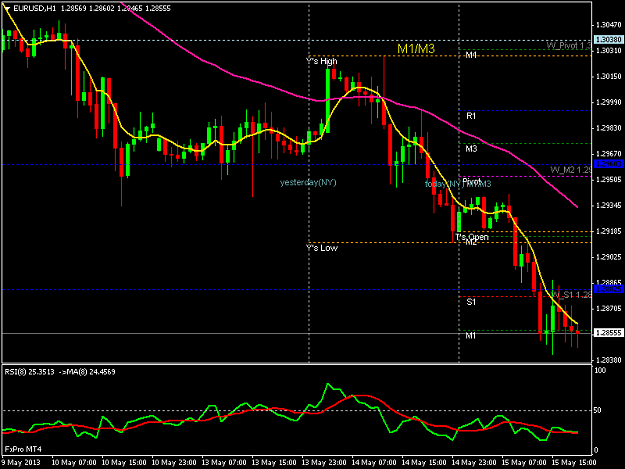625x469 pixels.
Task: Click the 14 May 15:00 time label
Action: click(424, 463)
